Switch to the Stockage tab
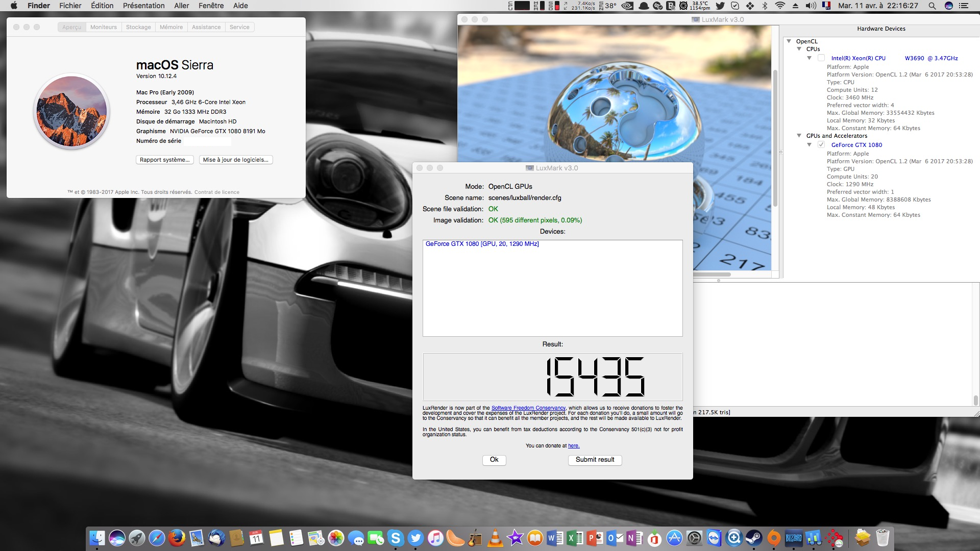Image resolution: width=980 pixels, height=551 pixels. point(138,27)
